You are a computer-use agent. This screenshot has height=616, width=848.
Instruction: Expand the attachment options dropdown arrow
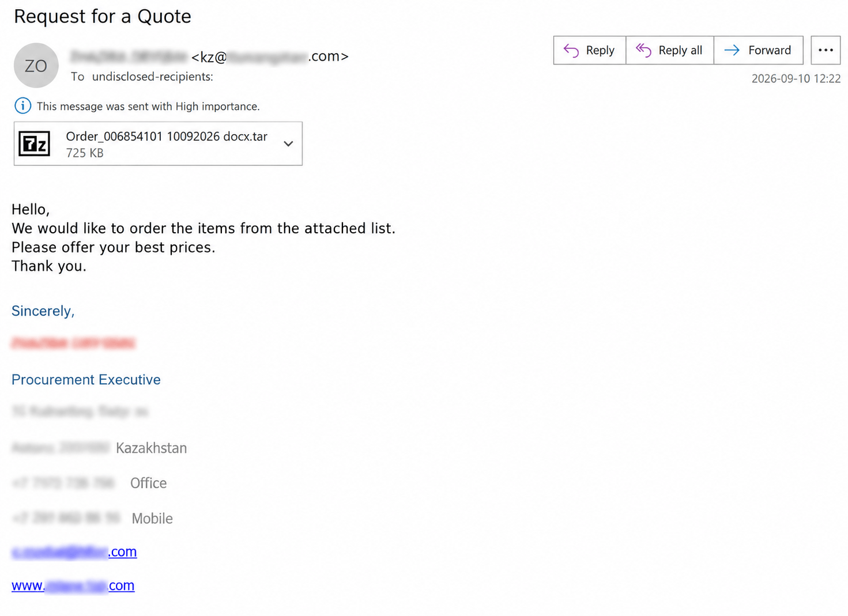[x=288, y=143]
